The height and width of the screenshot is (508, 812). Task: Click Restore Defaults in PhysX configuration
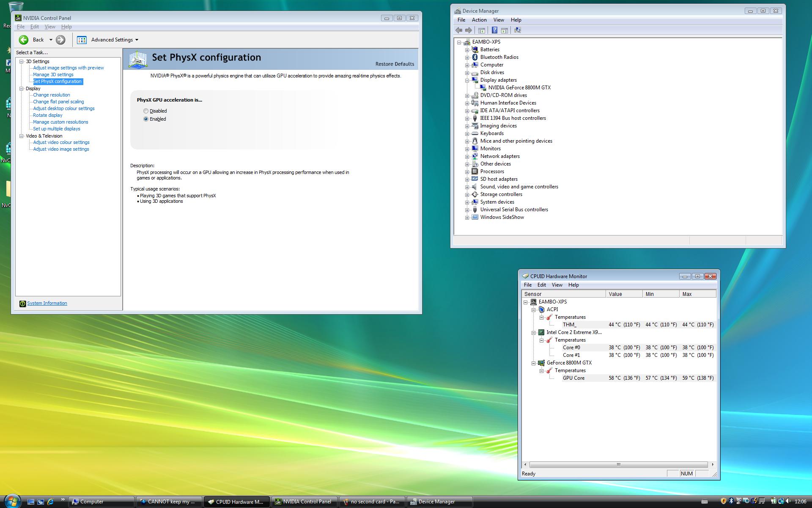coord(395,64)
